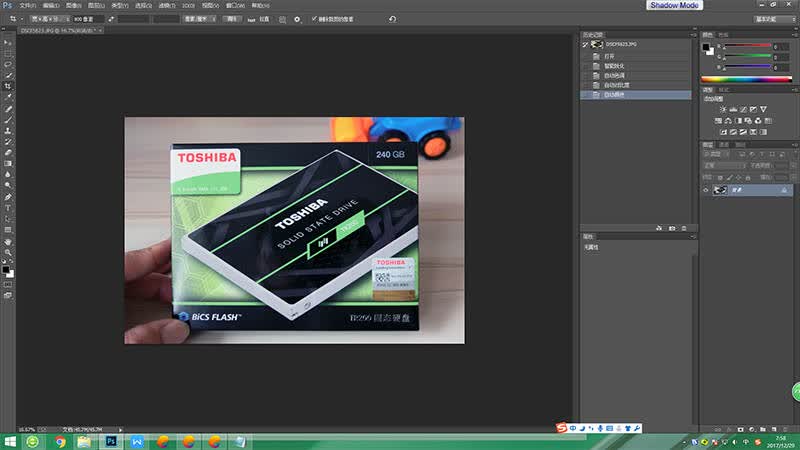Toggle the history brush source box beside DSC snapshot
This screenshot has height=450, width=800.
click(x=585, y=45)
